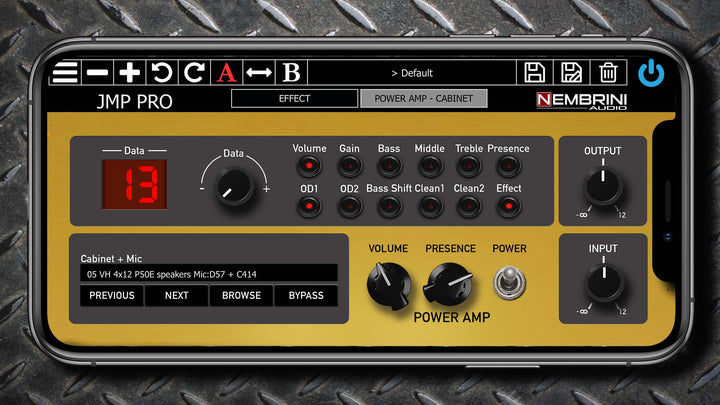Switch to the EFFECT tab

point(294,99)
